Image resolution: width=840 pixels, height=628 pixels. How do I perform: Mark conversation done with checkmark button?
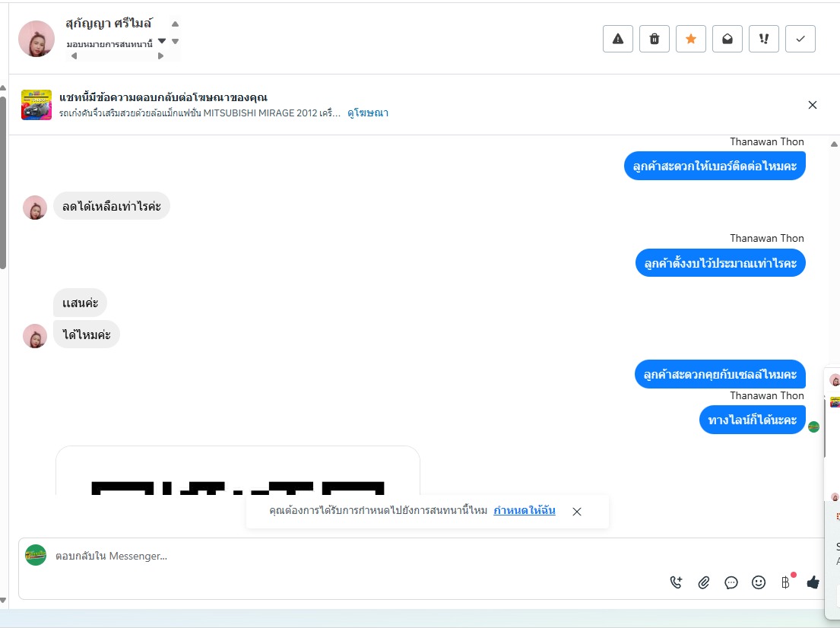click(x=800, y=39)
